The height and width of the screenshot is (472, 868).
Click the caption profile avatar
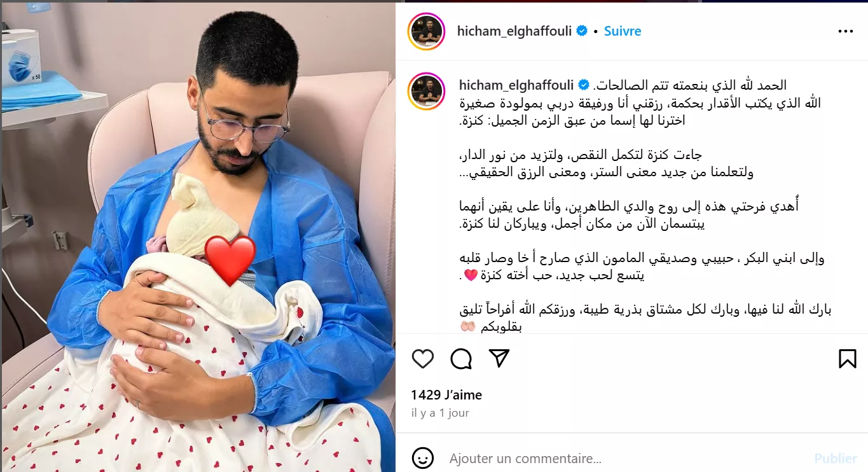point(426,91)
